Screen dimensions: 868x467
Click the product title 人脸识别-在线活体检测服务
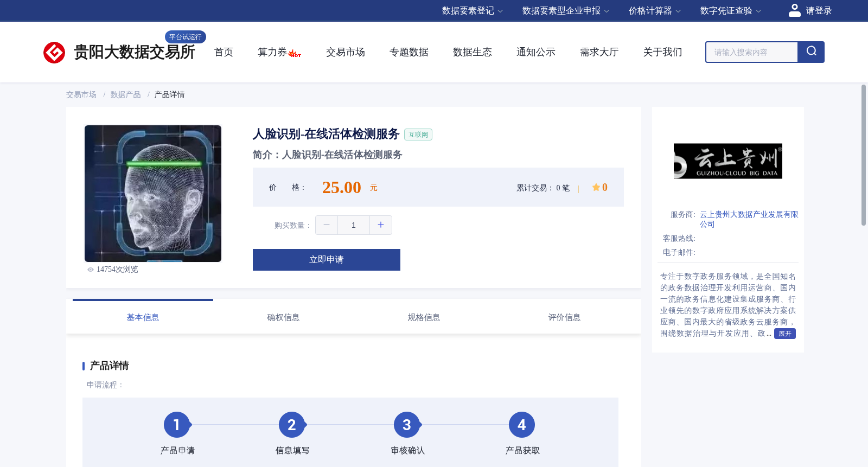(326, 134)
